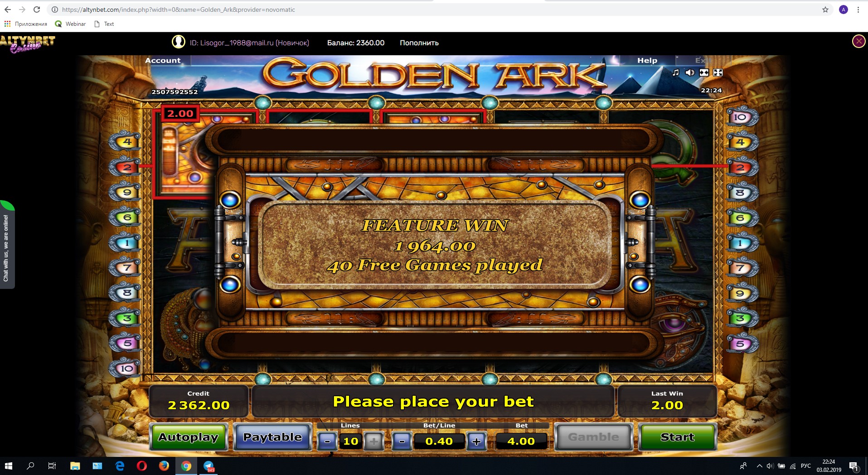Open the Webinar bookmark

[70, 24]
